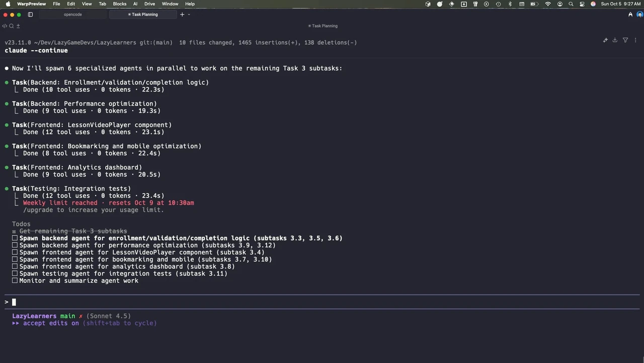
Task: Add a new tab with plus button
Action: pos(182,15)
